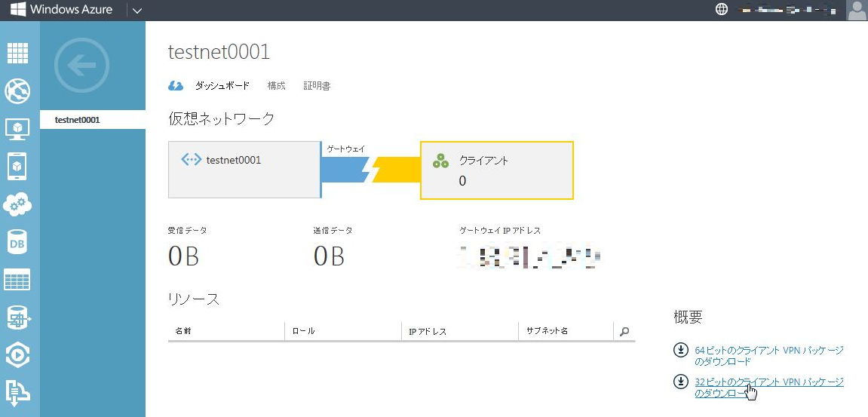The width and height of the screenshot is (868, 417).
Task: Click the Windows Azure logo
Action: [61, 9]
